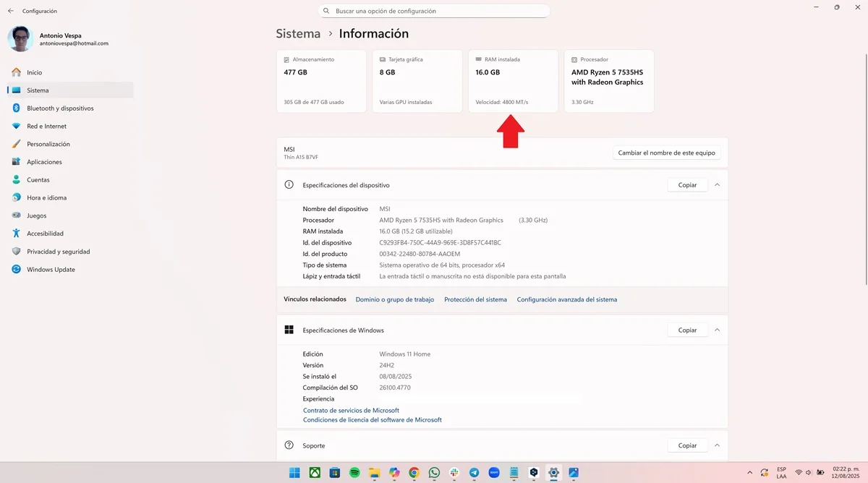
Task: Switch to Slack in the taskbar
Action: click(x=454, y=473)
